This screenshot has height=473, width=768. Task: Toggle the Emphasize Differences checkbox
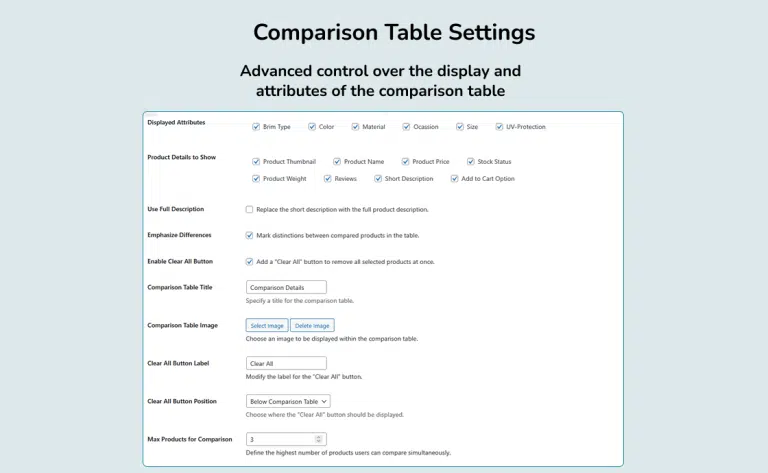(x=249, y=235)
